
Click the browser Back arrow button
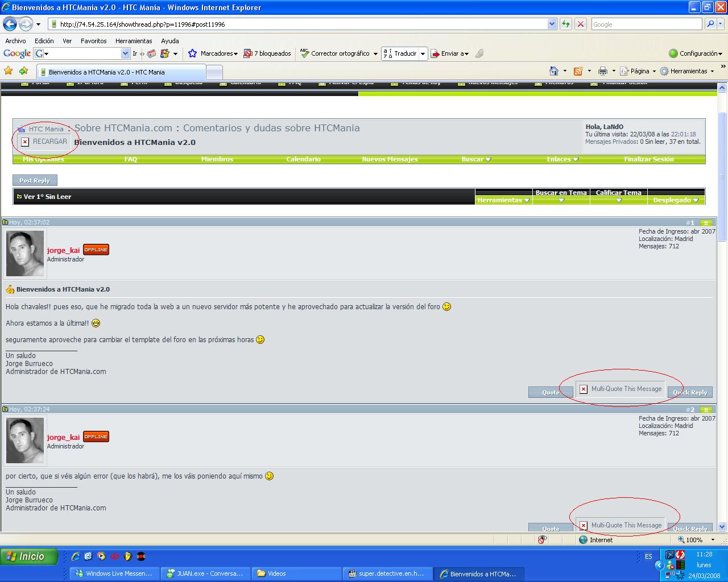(x=10, y=24)
